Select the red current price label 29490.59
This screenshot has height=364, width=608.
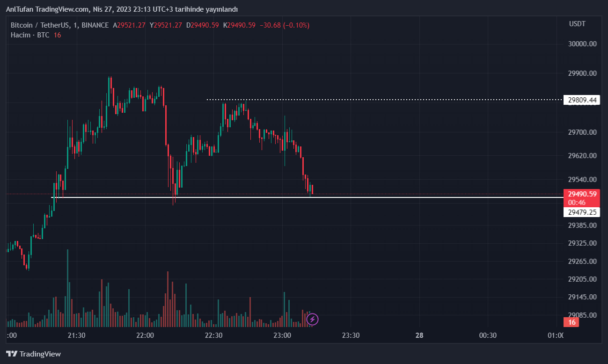pyautogui.click(x=582, y=194)
